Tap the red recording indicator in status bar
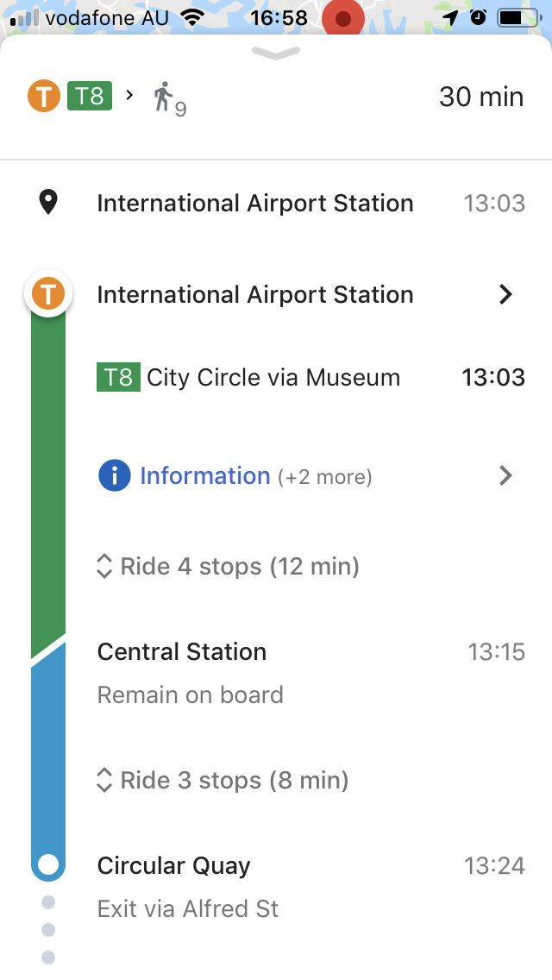The image size is (552, 980). (343, 19)
